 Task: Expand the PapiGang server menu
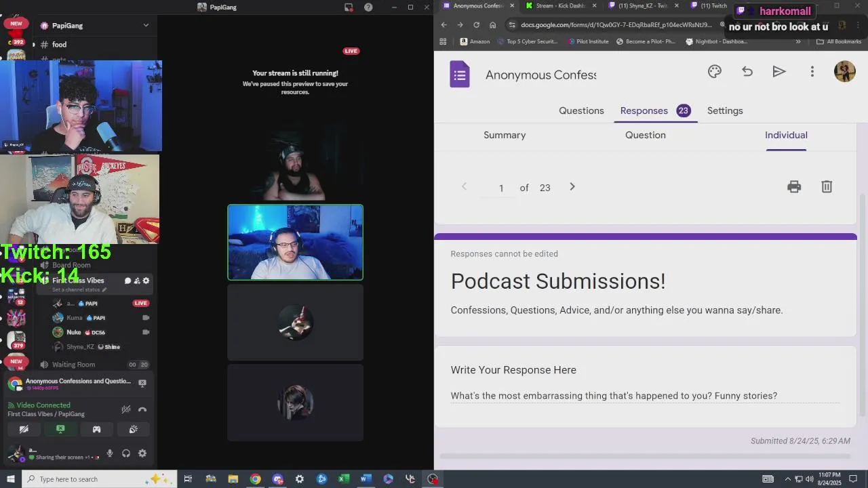tap(145, 26)
